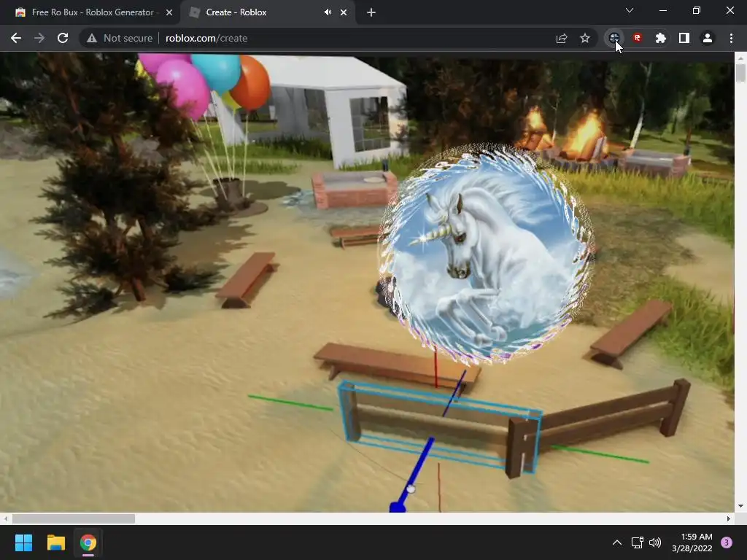Image resolution: width=747 pixels, height=560 pixels.
Task: Click the scroll right arrow
Action: tap(729, 518)
